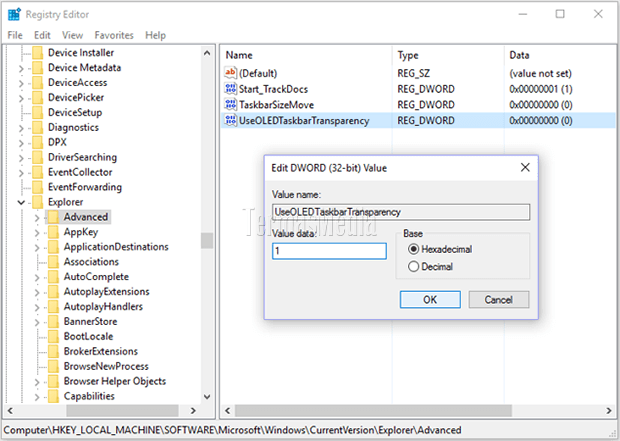Click the DriverSearching folder icon
620x441 pixels.
38,157
